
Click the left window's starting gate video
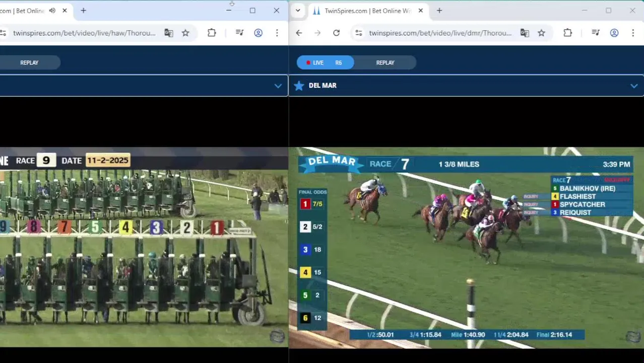point(144,248)
